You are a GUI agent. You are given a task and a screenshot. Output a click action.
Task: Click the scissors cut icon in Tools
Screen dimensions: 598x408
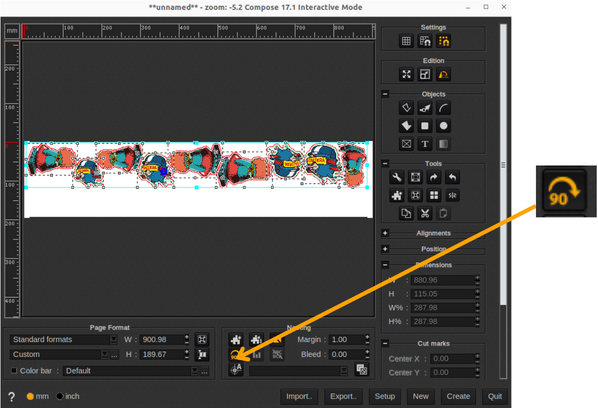point(425,213)
